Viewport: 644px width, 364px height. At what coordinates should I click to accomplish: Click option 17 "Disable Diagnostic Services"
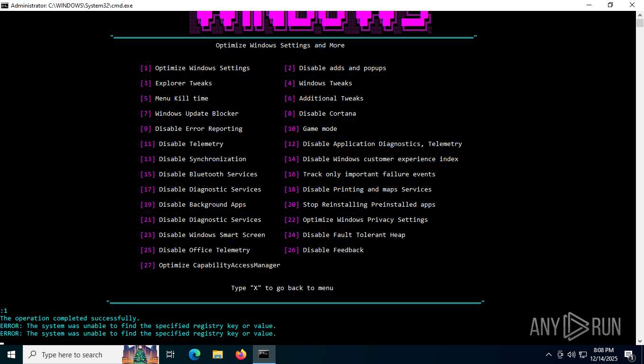(x=210, y=190)
